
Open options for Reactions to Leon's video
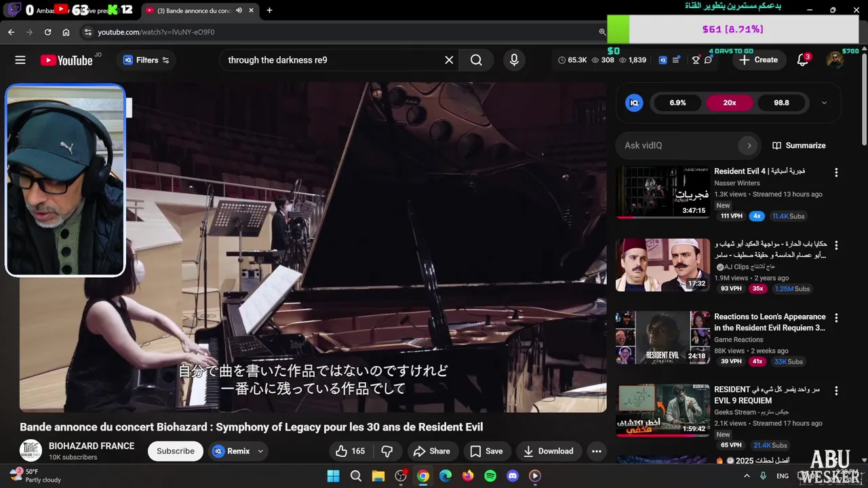pos(836,318)
